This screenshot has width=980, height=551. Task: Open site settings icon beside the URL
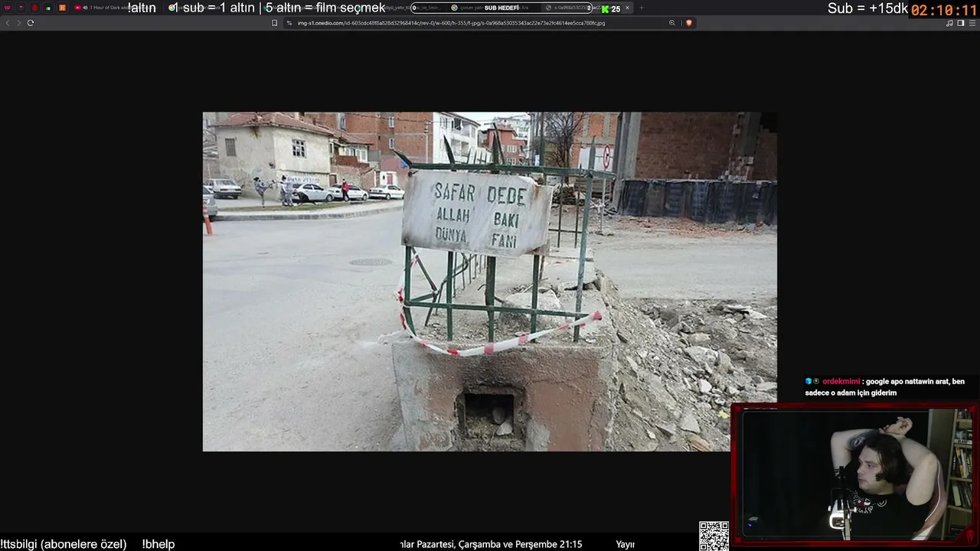(289, 23)
